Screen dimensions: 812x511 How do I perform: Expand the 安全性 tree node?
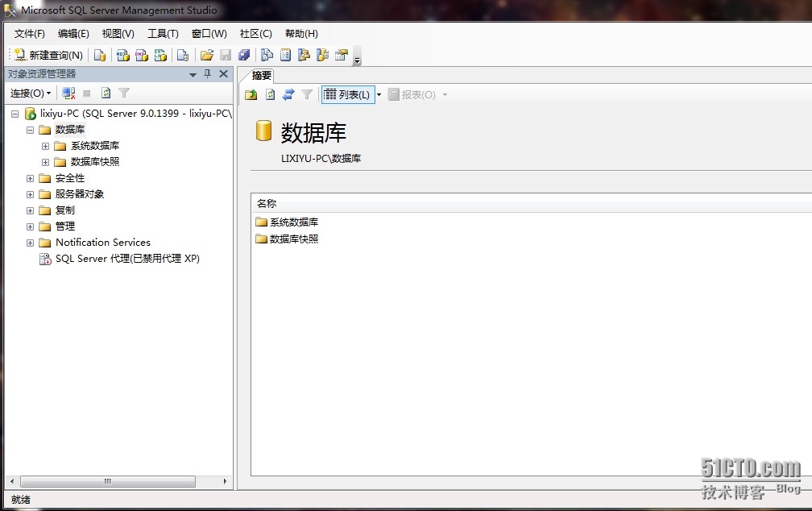[30, 178]
